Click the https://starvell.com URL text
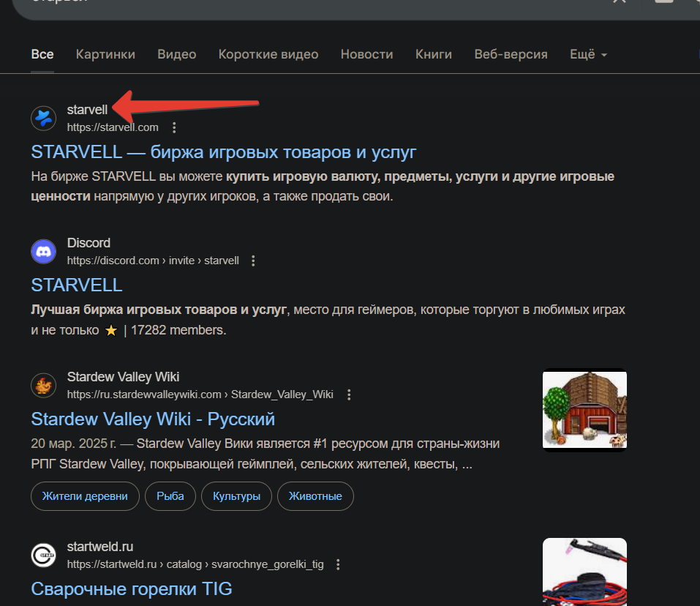700x606 pixels. pos(113,127)
